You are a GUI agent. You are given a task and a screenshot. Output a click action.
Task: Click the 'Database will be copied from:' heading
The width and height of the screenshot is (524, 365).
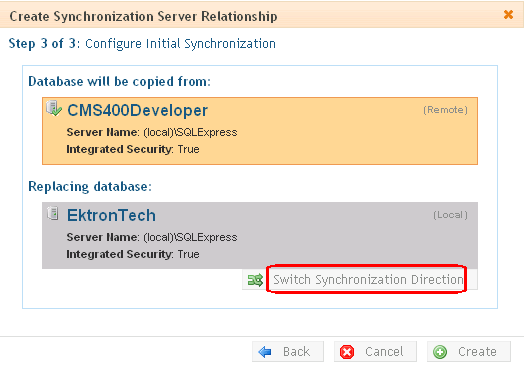click(x=119, y=81)
